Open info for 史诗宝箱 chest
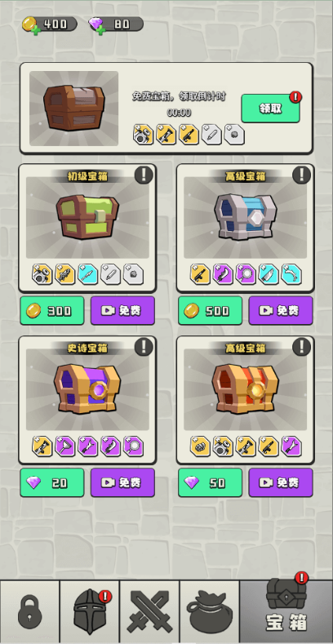The image size is (333, 644). (144, 347)
